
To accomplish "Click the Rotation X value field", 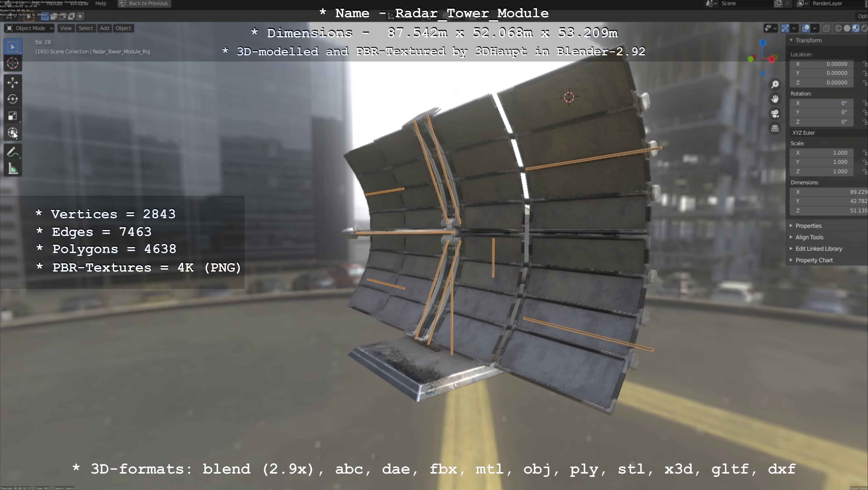I will 822,103.
